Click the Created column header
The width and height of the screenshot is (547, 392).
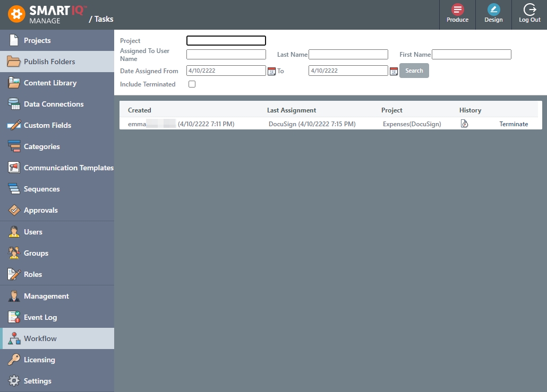[x=140, y=110]
